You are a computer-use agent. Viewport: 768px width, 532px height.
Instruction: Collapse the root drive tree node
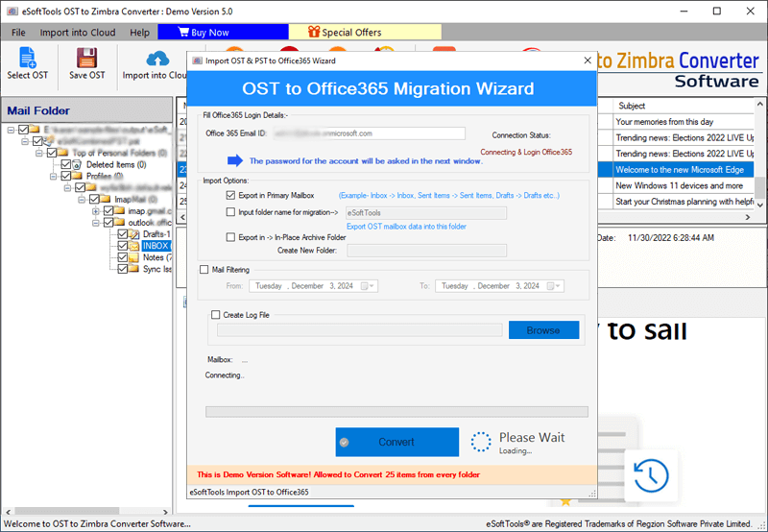click(x=12, y=130)
